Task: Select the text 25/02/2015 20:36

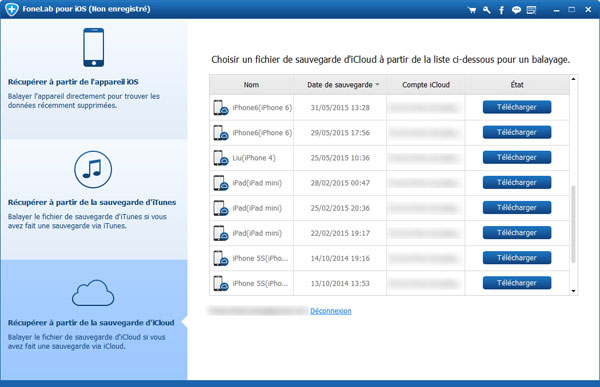Action: (x=340, y=208)
